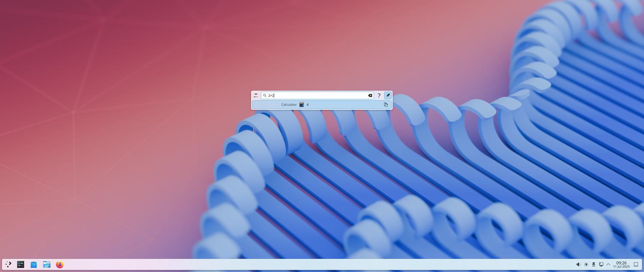Open Discover software center from taskbar
Viewport: 644px width, 272px height.
[33, 265]
